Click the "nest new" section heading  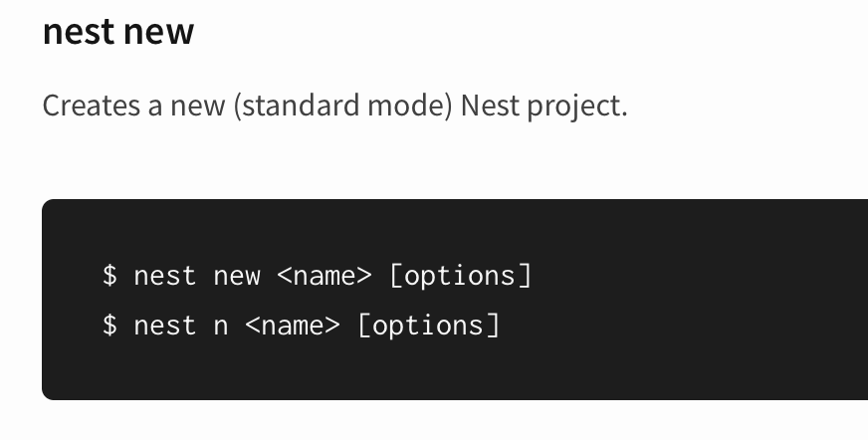pyautogui.click(x=118, y=32)
